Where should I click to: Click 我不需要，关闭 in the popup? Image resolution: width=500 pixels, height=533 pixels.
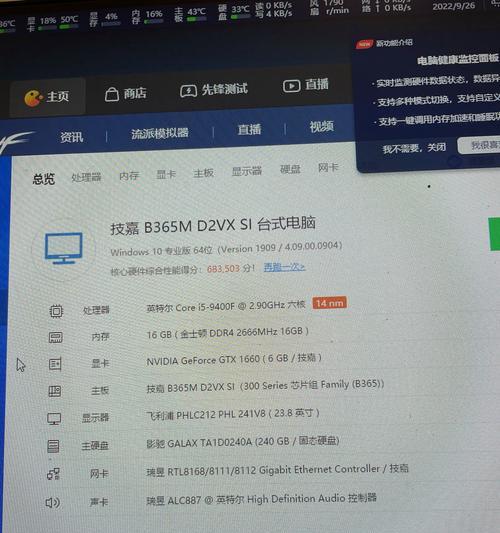coord(414,148)
